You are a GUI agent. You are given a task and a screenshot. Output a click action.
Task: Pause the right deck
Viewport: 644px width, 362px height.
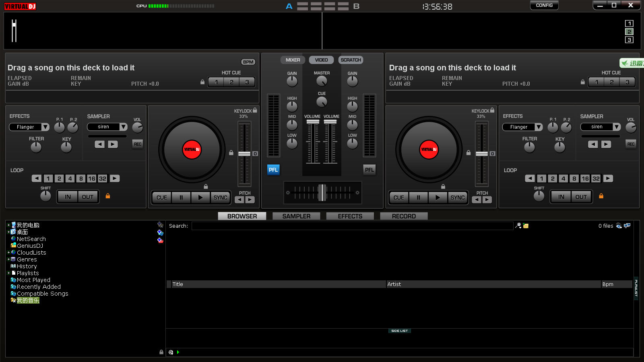418,197
